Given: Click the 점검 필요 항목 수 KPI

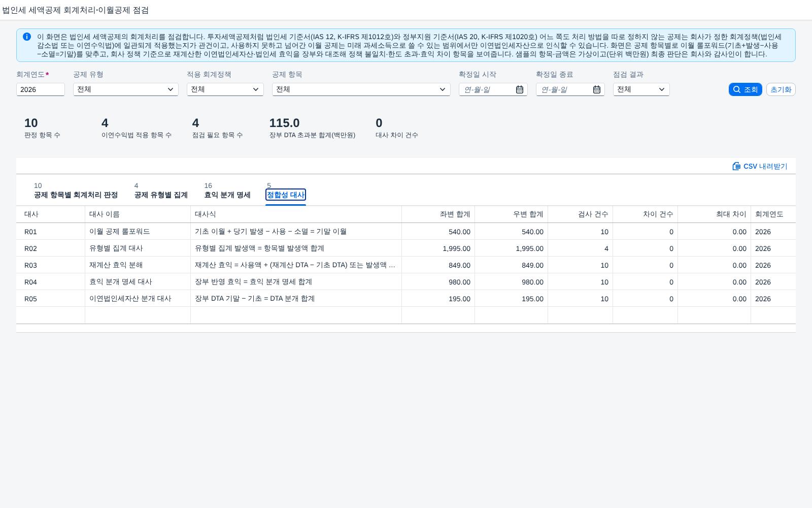Looking at the screenshot, I should [x=217, y=128].
